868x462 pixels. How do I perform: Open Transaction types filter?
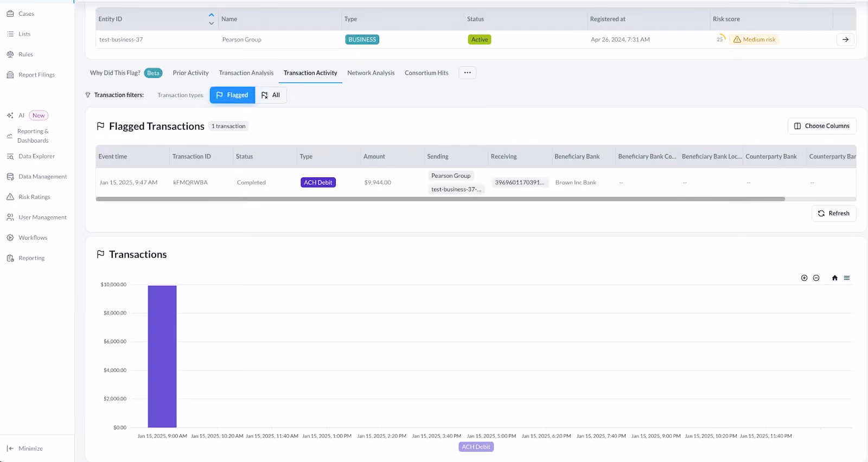point(180,95)
